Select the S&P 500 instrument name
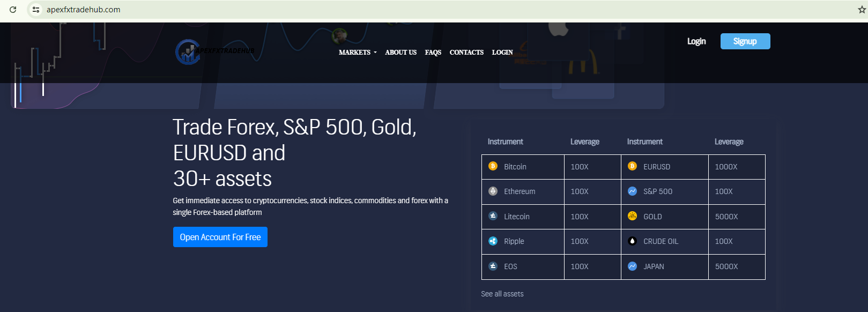 (x=658, y=191)
